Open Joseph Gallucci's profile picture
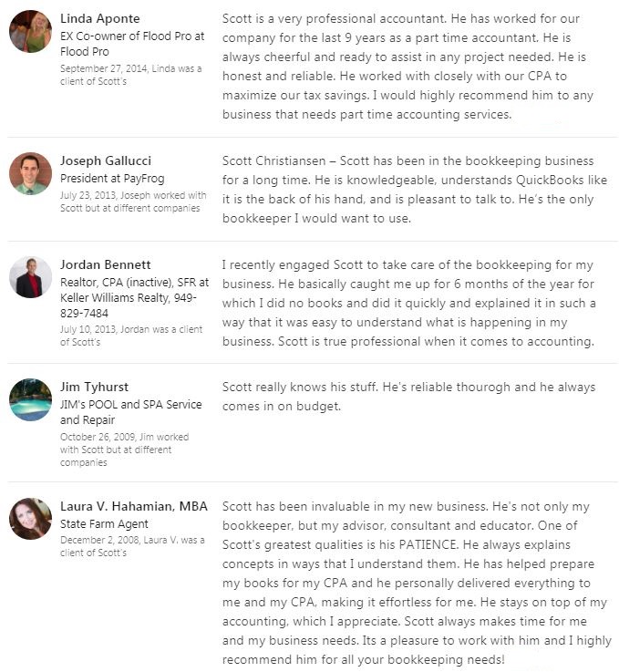The image size is (619, 672). tap(30, 173)
